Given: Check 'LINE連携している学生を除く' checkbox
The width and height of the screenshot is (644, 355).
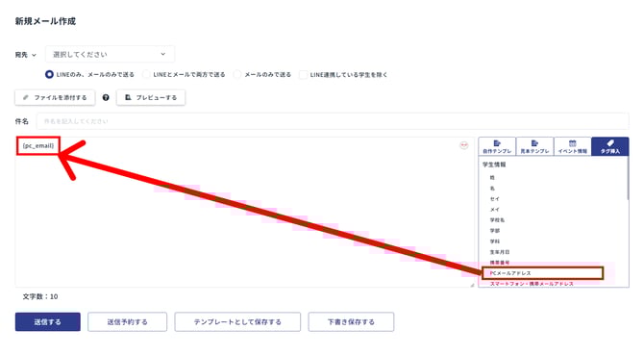Looking at the screenshot, I should tap(303, 74).
